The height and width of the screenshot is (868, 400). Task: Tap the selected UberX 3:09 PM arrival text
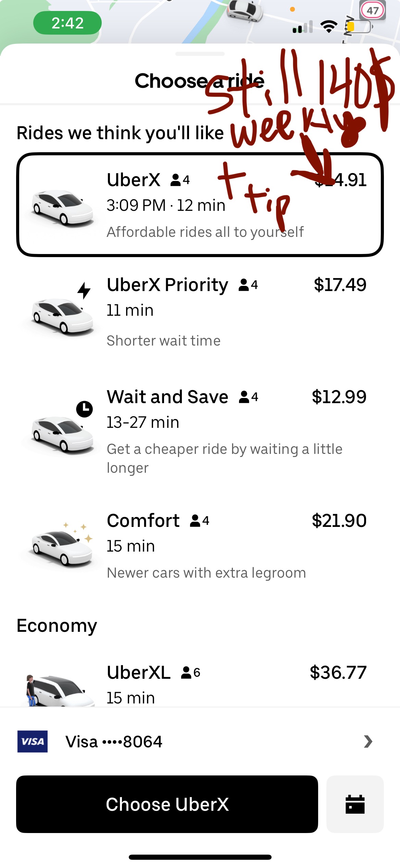point(136,206)
